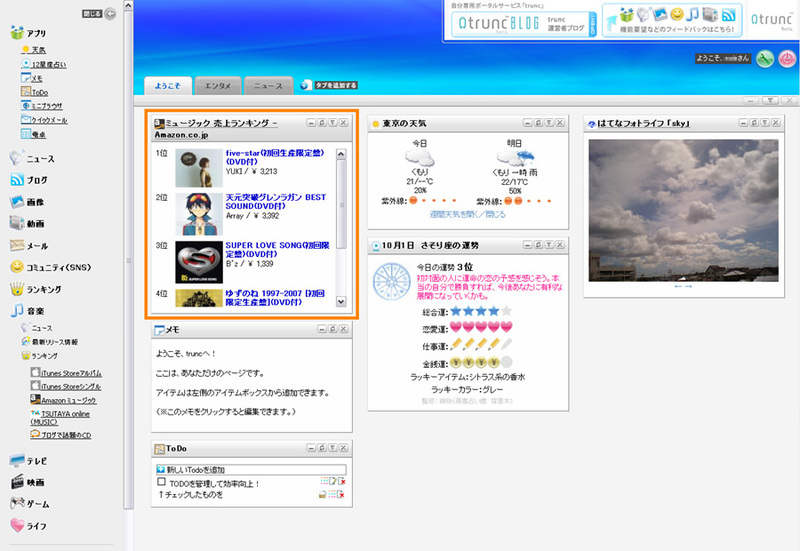Collapse the ランキング subfolder under 音楽
The width and height of the screenshot is (800, 551).
point(39,356)
